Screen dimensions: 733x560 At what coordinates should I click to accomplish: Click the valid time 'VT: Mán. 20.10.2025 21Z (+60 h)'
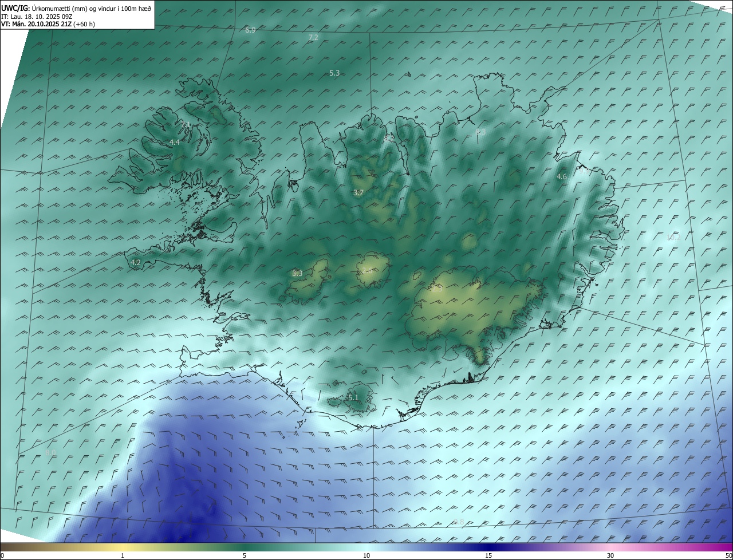pyautogui.click(x=49, y=25)
